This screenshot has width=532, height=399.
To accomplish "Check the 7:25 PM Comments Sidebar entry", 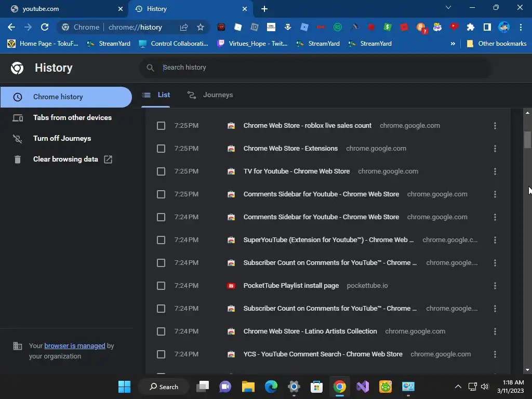I will (161, 194).
